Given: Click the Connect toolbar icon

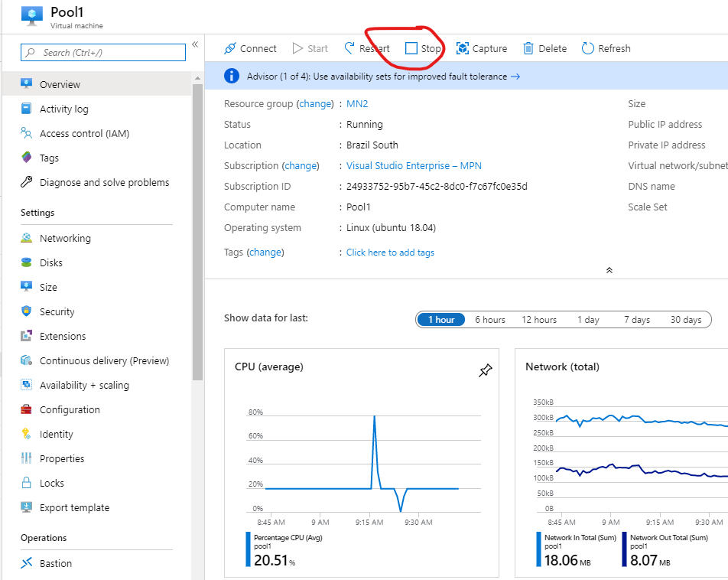Looking at the screenshot, I should click(230, 49).
